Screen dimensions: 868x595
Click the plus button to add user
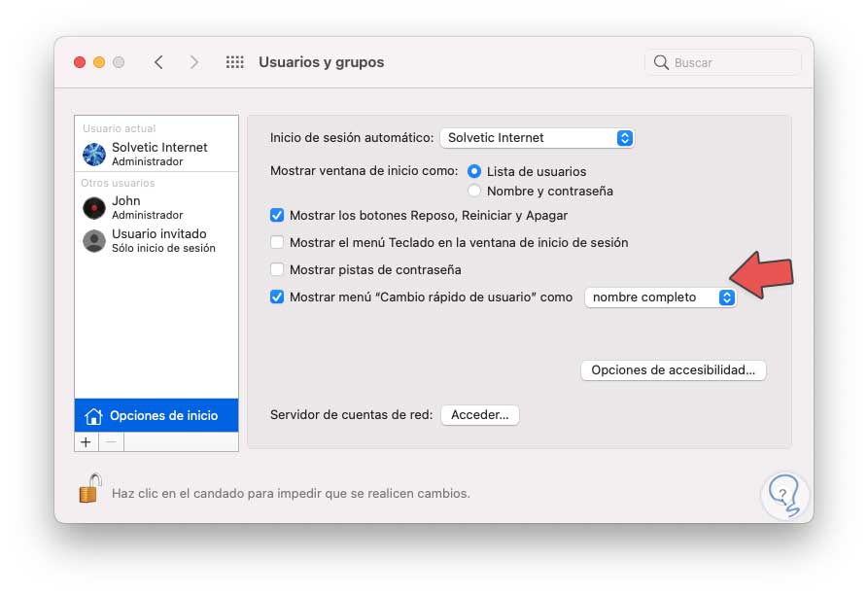coord(87,442)
